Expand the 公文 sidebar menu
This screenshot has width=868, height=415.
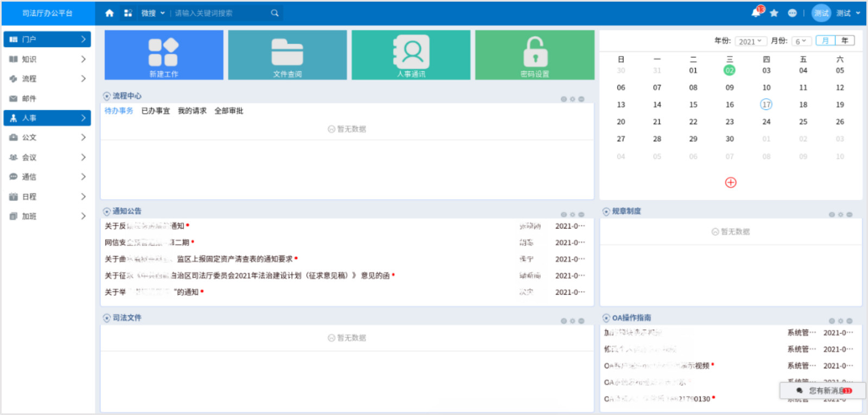click(x=47, y=138)
